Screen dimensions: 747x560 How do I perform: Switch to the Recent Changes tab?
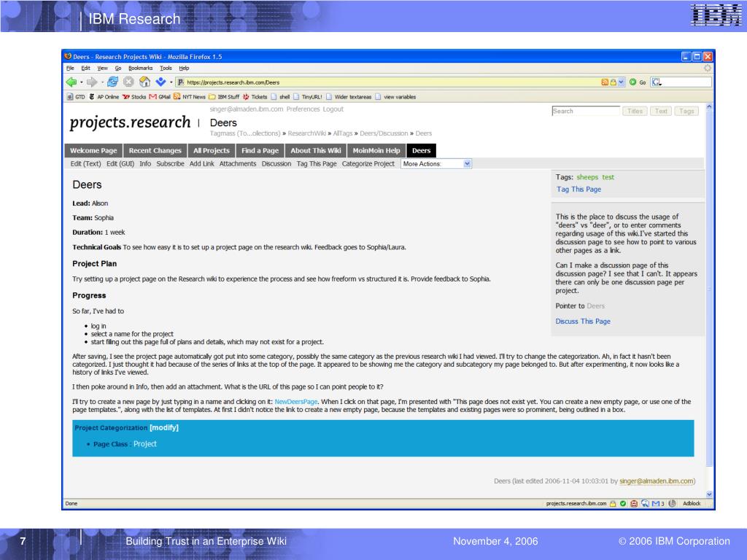155,150
